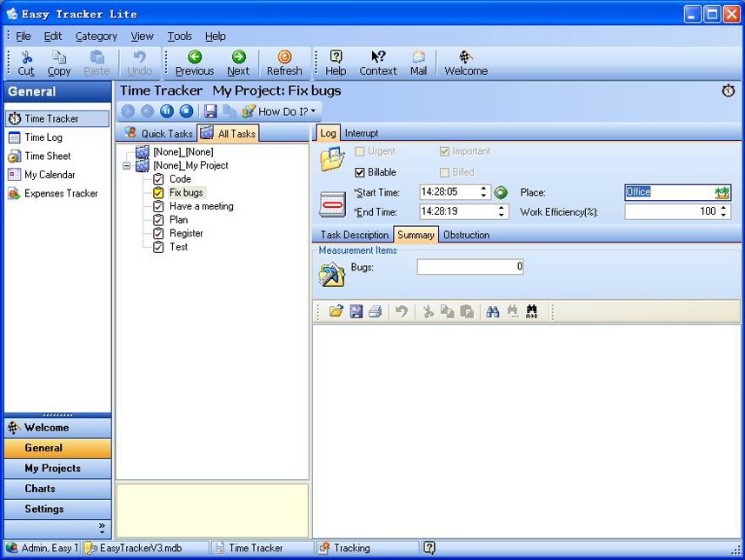
Task: Toggle the Billable checkbox
Action: 361,172
